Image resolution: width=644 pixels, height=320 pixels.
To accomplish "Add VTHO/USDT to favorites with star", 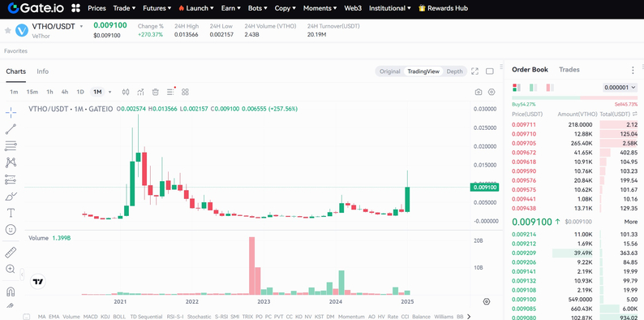I will coord(7,30).
